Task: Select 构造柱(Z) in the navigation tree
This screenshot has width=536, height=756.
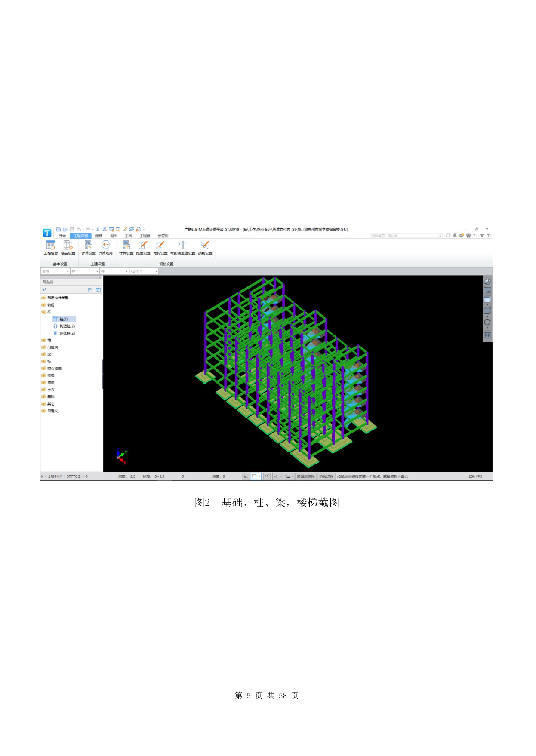Action: click(67, 326)
